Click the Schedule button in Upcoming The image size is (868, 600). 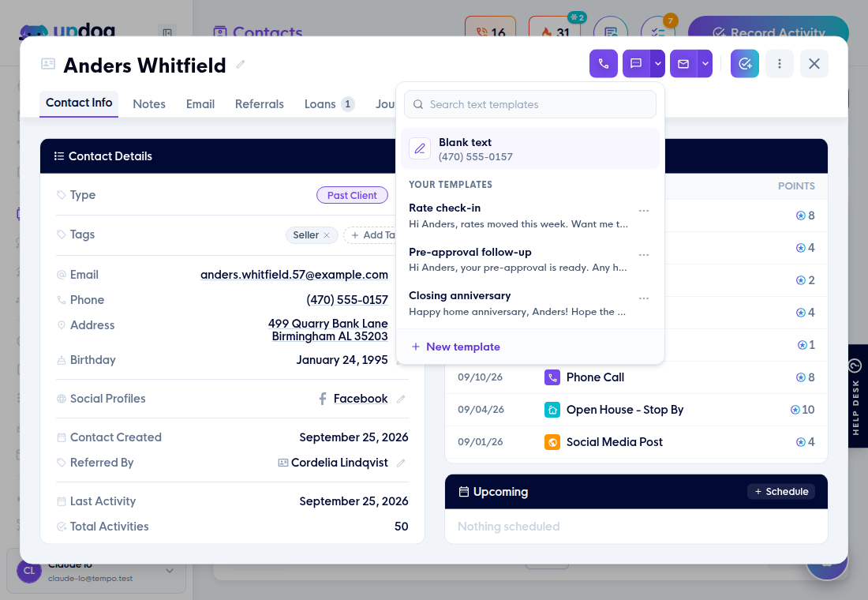pyautogui.click(x=781, y=491)
